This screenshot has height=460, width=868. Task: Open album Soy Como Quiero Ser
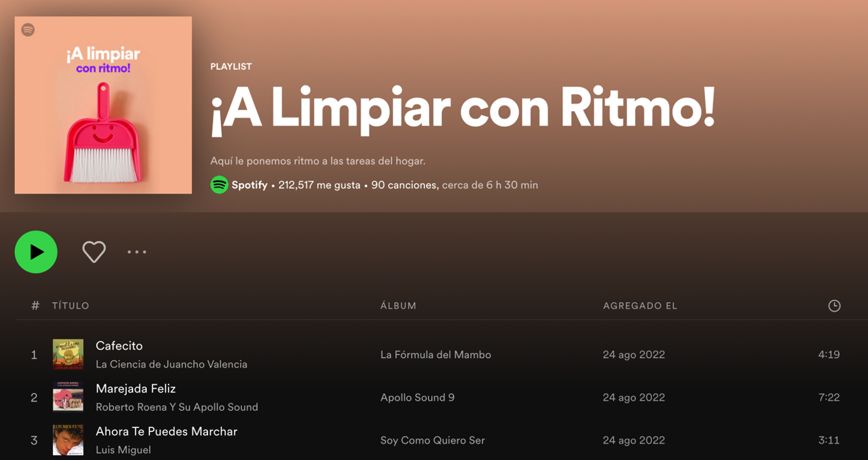pyautogui.click(x=432, y=440)
